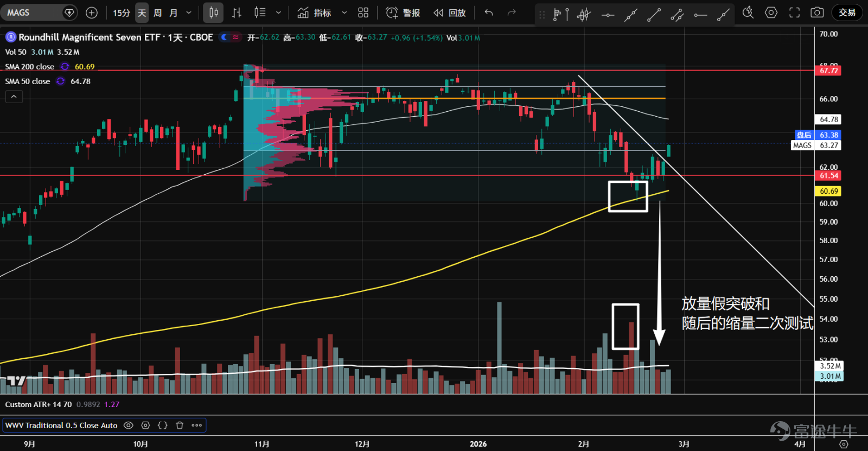Click the 64.78 SMA 50 price label
The width and height of the screenshot is (868, 451).
(x=828, y=119)
